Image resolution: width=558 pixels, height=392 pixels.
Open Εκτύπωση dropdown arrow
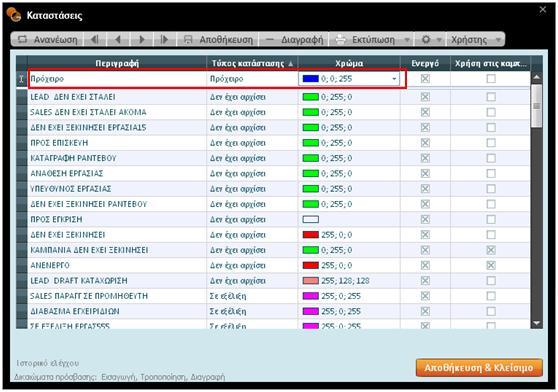(407, 40)
